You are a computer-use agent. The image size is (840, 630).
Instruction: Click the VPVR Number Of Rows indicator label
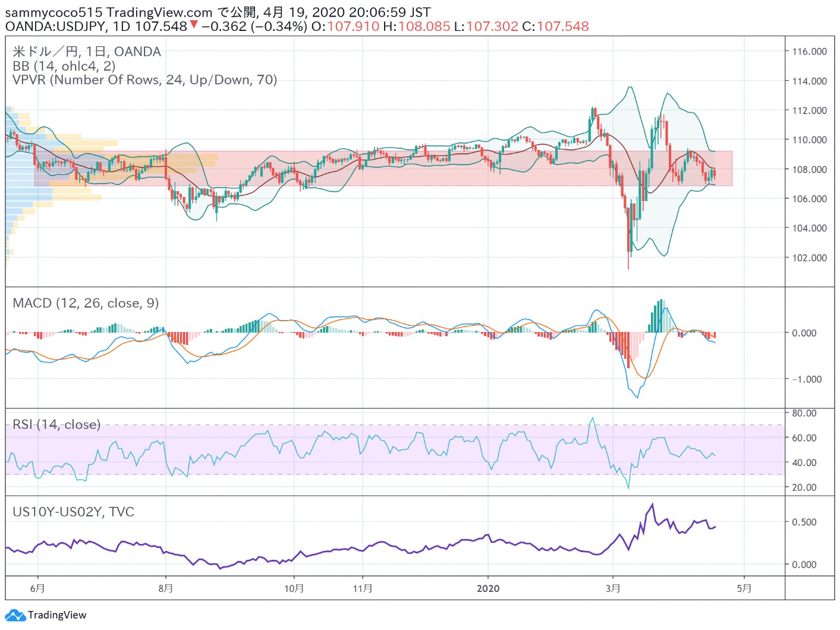click(145, 80)
